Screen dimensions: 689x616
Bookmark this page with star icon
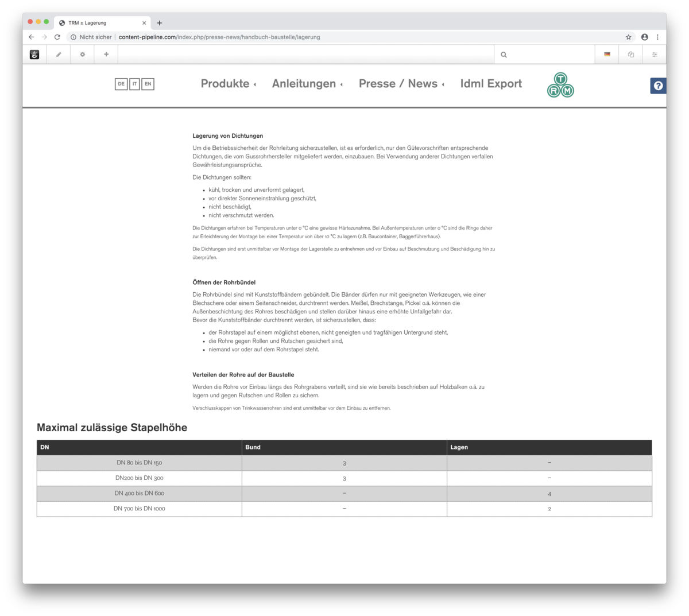click(628, 37)
